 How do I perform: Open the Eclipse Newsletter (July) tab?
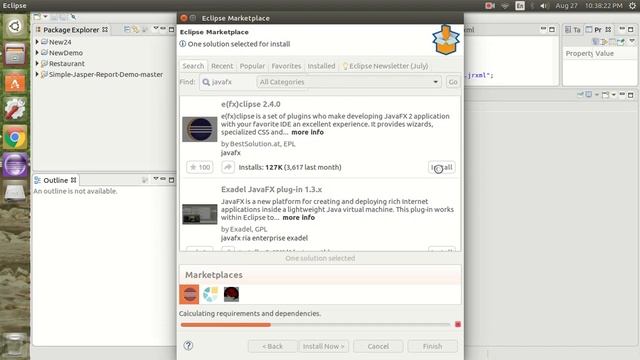point(385,66)
